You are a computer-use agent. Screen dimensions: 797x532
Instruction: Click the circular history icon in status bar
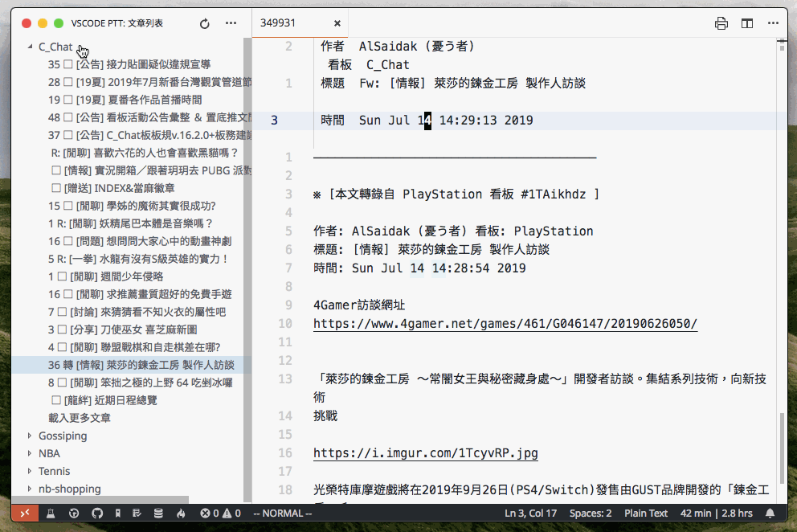point(74,514)
